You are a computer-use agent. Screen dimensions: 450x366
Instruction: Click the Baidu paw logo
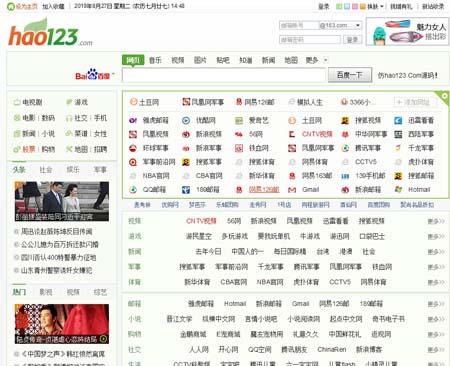92,74
